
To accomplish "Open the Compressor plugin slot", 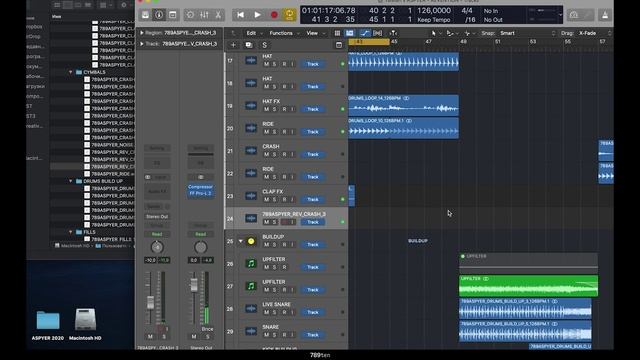I will [x=200, y=187].
